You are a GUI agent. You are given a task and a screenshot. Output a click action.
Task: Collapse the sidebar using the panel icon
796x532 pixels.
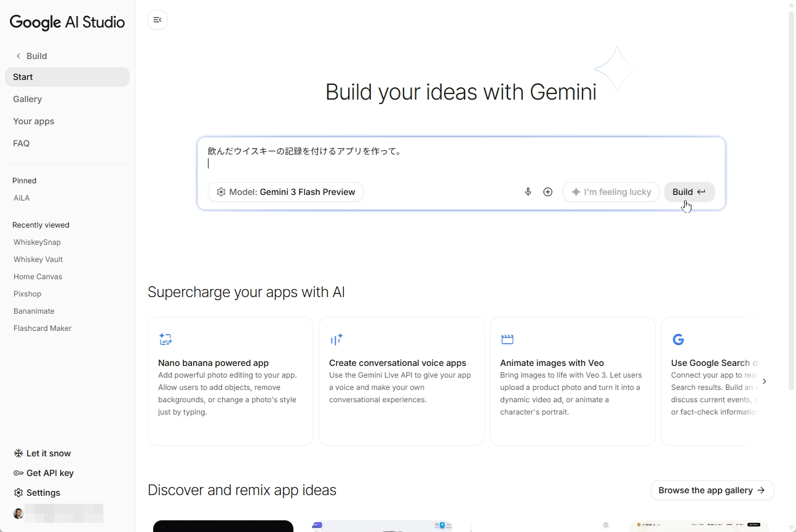157,20
